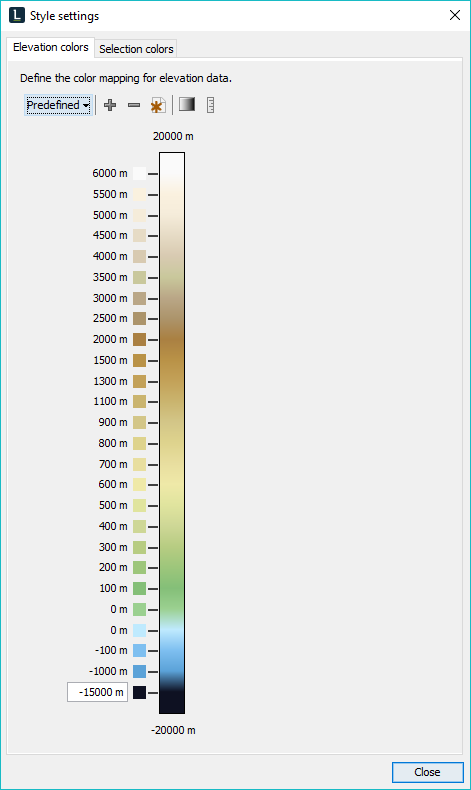Click the app logo in title bar
This screenshot has height=790, width=471.
(x=17, y=15)
